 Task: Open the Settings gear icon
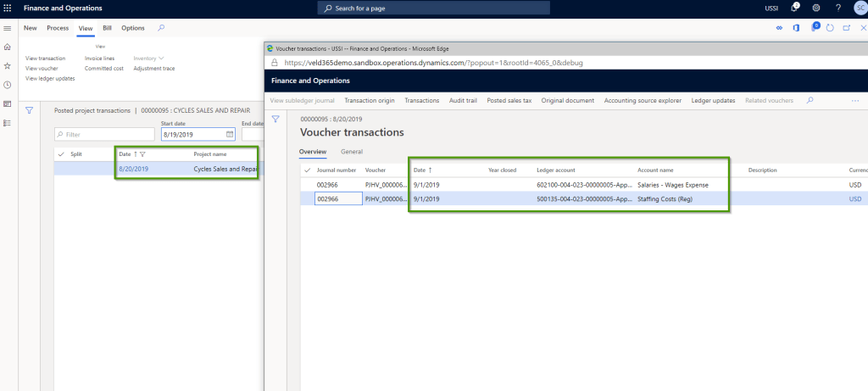pos(816,8)
